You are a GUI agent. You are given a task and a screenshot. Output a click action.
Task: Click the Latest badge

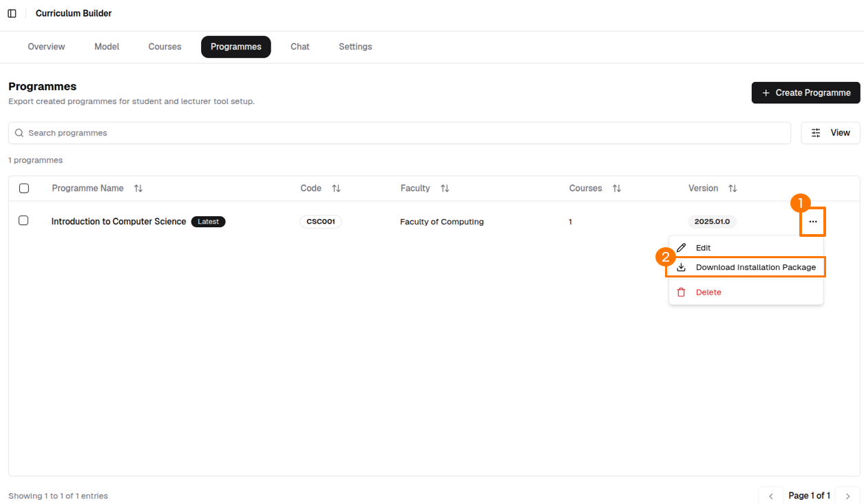pos(209,222)
